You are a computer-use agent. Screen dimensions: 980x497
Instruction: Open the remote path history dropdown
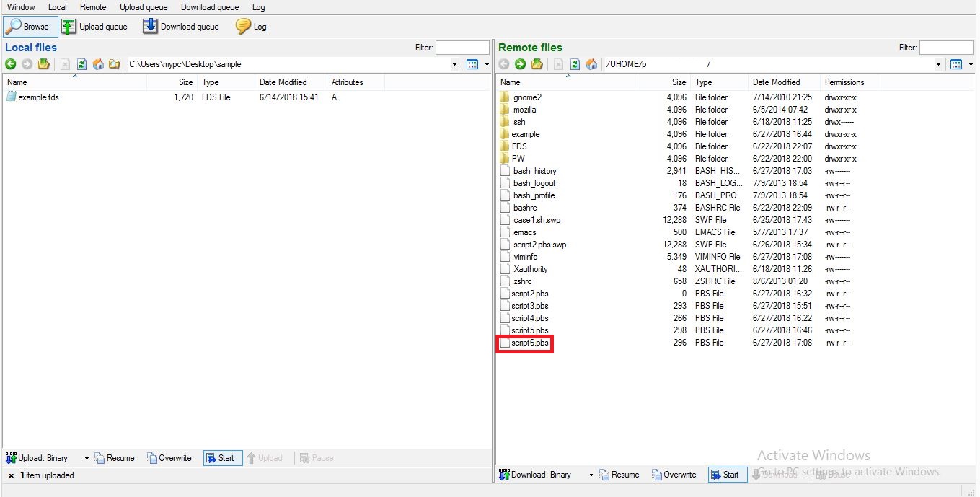[938, 63]
